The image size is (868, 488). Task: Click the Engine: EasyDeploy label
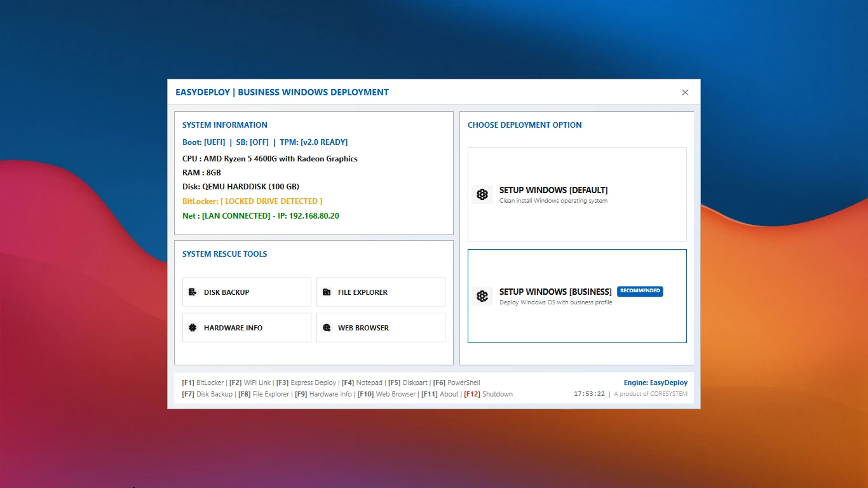pyautogui.click(x=656, y=383)
